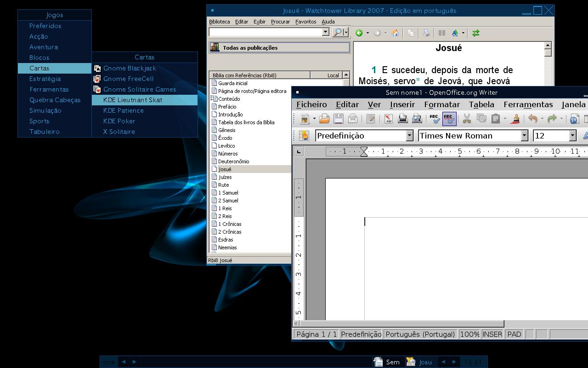
Task: Click the Copy icon in Writer toolbar
Action: (481, 119)
